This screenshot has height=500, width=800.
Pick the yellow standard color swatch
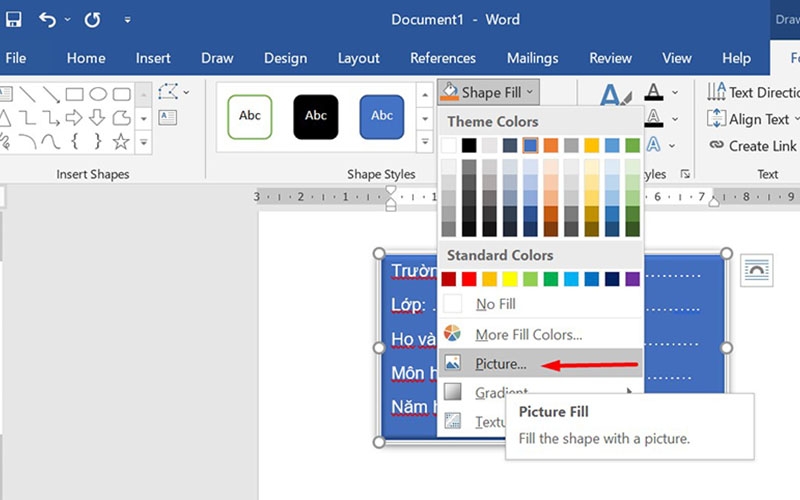[x=510, y=279]
